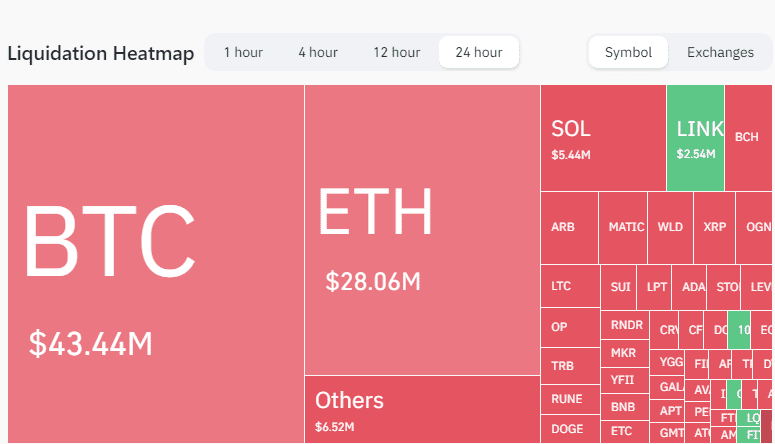Select the BCH heatmap tile

pyautogui.click(x=748, y=138)
